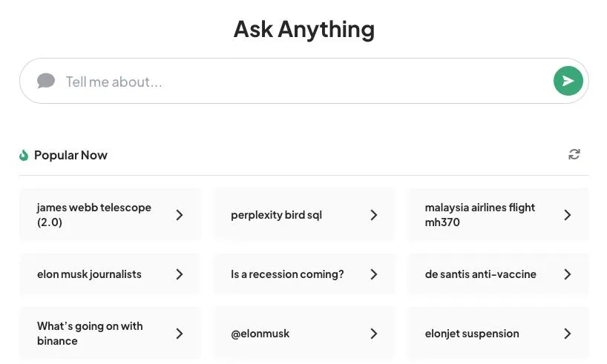Focus the Tell me about search field
607x364 pixels.
pos(297,82)
